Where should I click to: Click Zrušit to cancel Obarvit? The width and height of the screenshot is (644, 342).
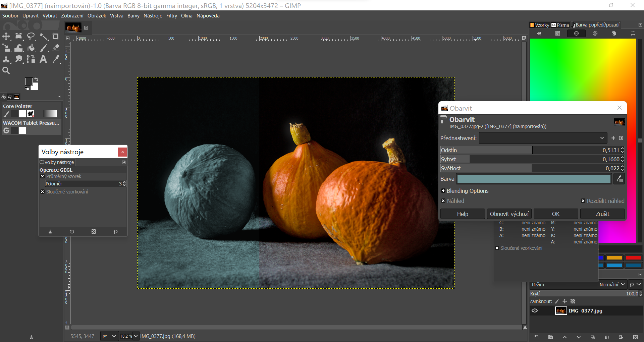click(x=602, y=214)
